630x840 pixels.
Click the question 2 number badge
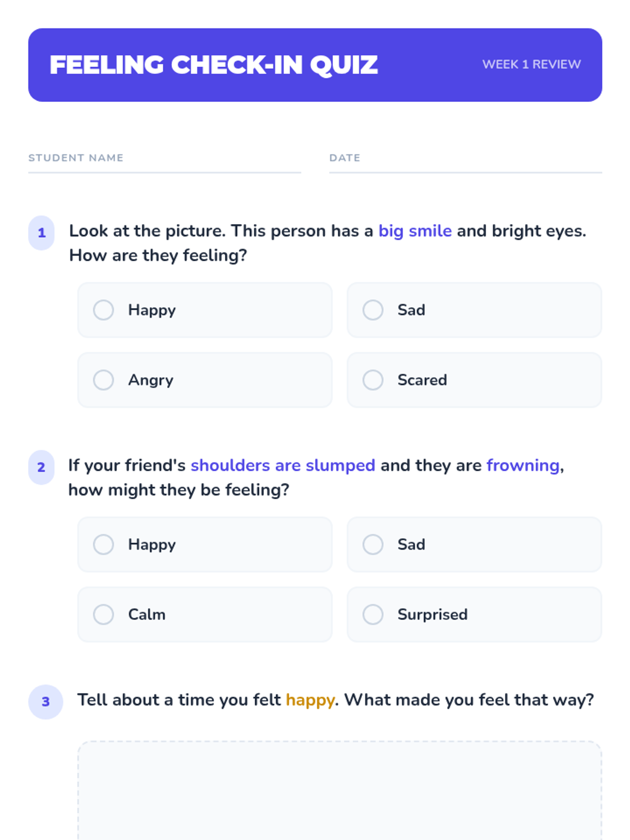click(41, 467)
